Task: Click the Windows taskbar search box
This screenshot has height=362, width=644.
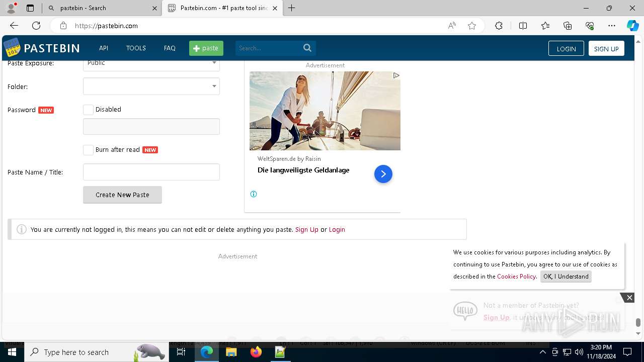Action: point(96,352)
